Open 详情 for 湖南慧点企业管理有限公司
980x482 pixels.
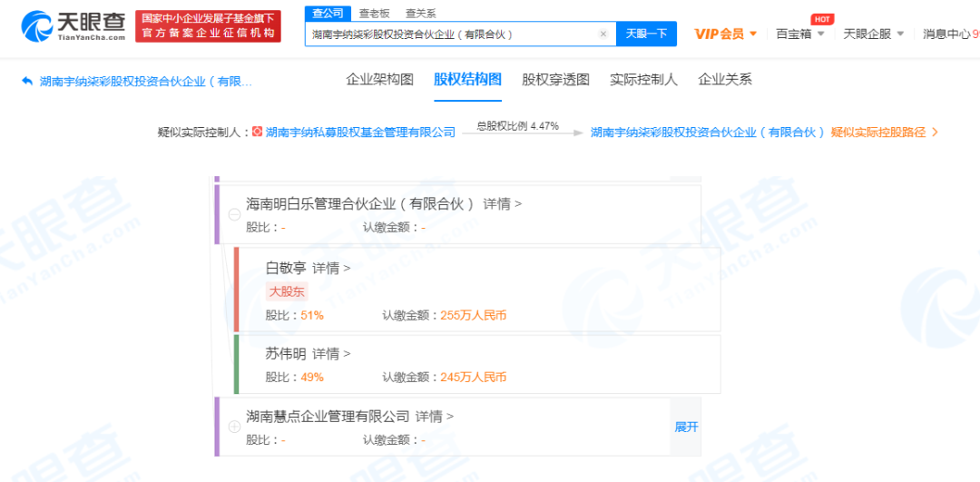click(x=435, y=416)
